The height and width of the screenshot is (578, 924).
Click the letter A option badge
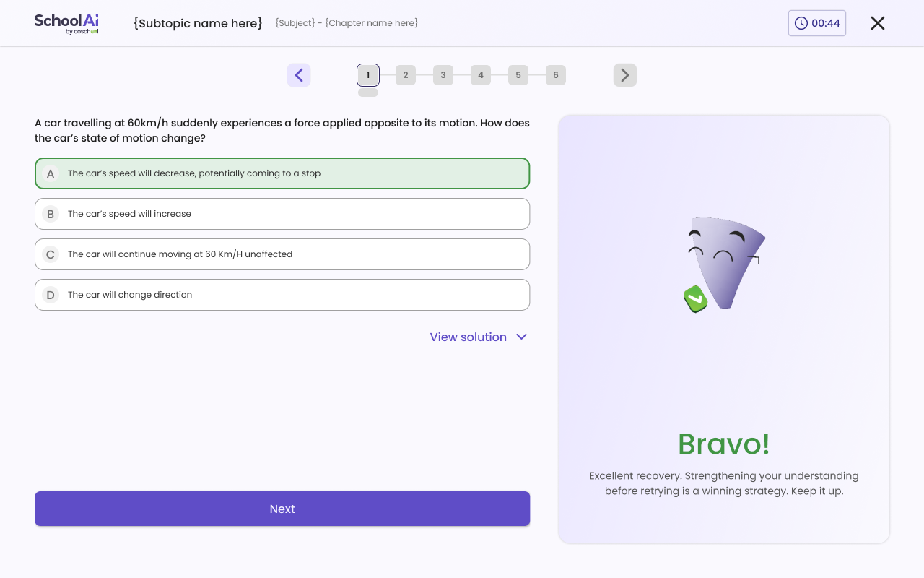click(51, 173)
